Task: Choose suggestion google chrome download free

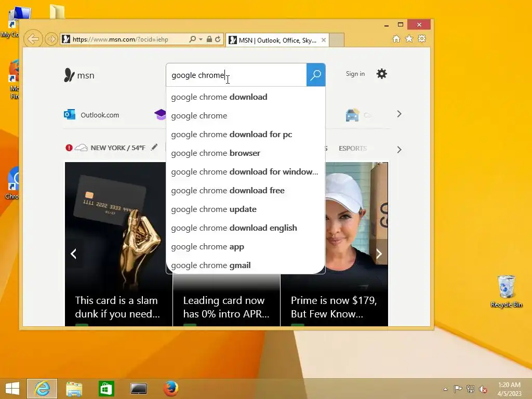Action: coord(245,190)
